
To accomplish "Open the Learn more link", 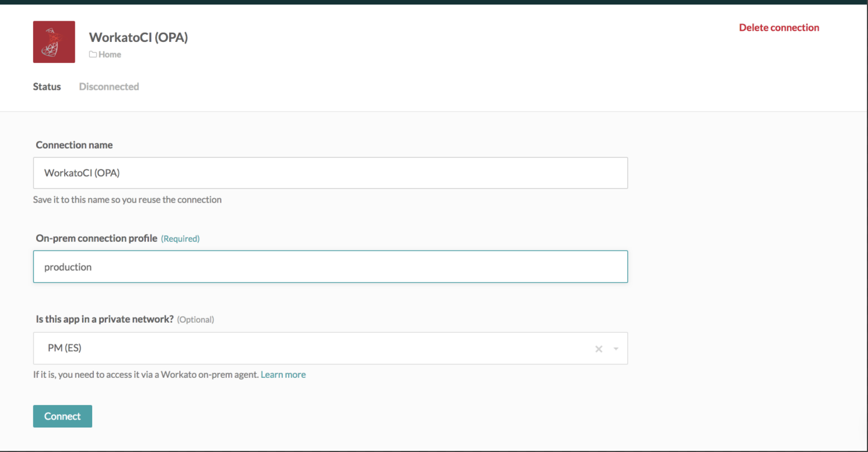I will click(x=283, y=375).
